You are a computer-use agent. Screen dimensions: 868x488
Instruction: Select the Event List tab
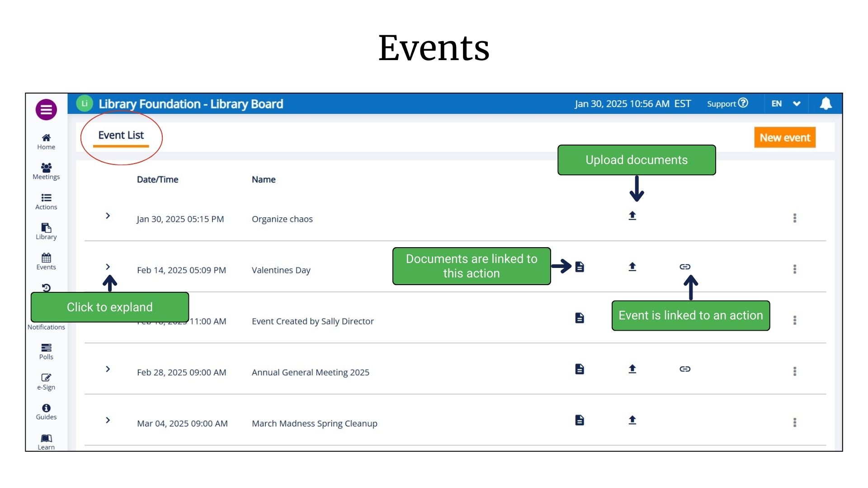(121, 136)
